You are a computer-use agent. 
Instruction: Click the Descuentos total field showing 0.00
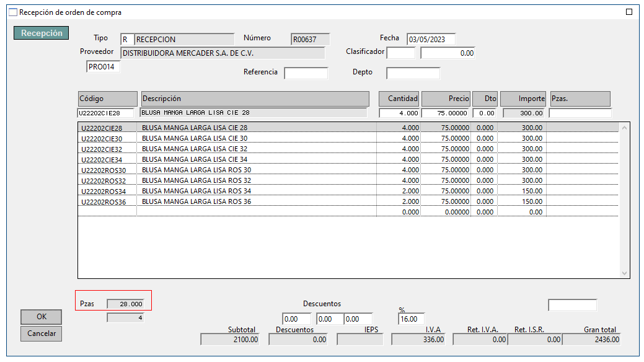[x=298, y=340]
